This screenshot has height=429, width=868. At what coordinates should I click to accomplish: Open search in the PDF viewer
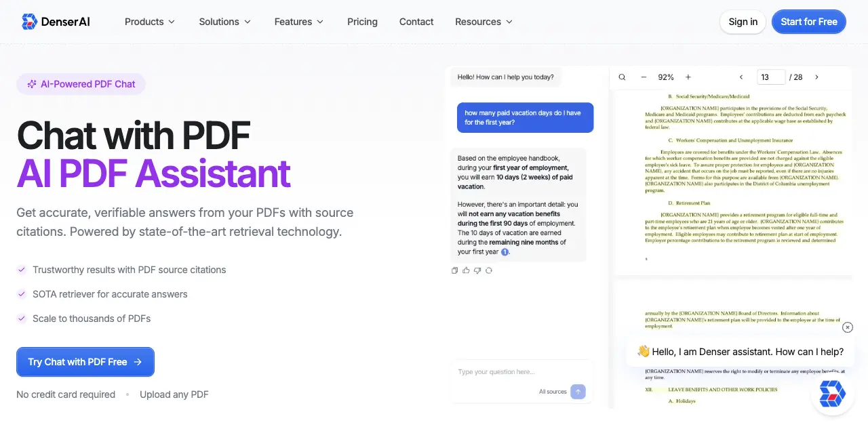point(622,77)
